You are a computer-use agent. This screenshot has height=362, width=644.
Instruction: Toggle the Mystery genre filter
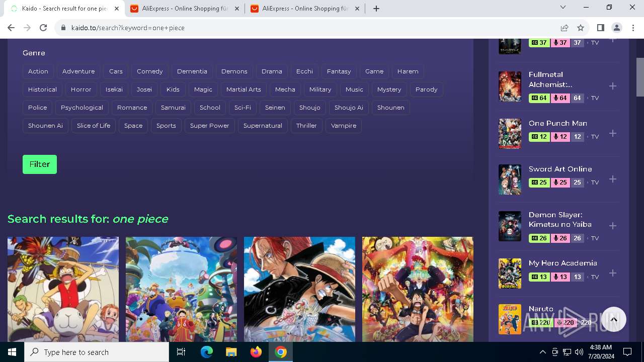coord(389,89)
